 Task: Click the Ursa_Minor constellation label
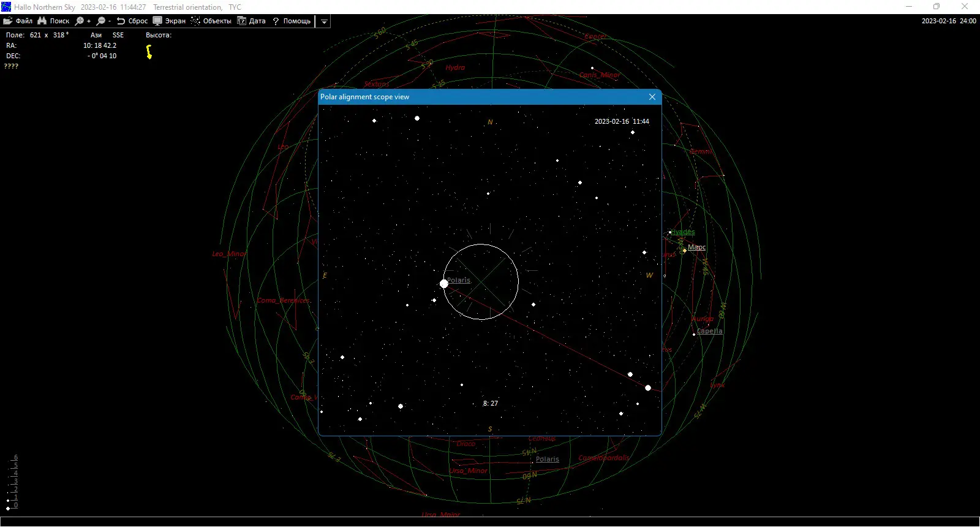[x=469, y=471]
